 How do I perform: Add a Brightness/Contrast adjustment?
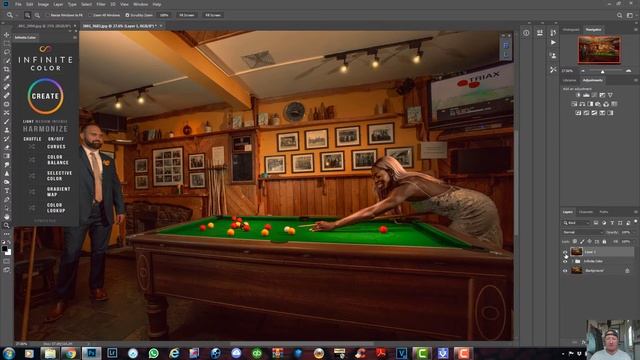click(578, 95)
